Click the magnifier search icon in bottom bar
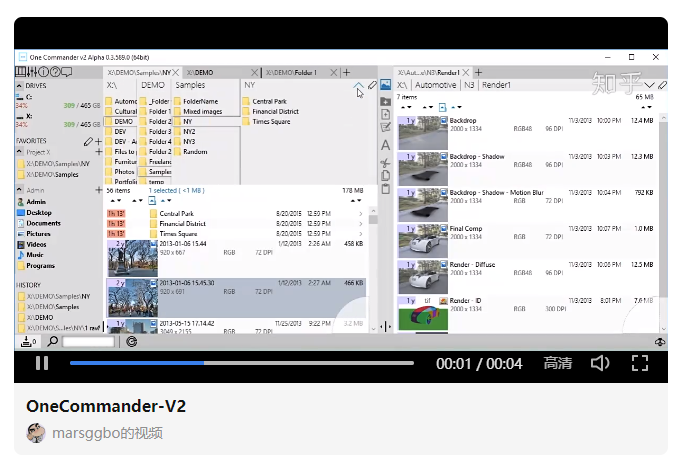 coord(53,342)
